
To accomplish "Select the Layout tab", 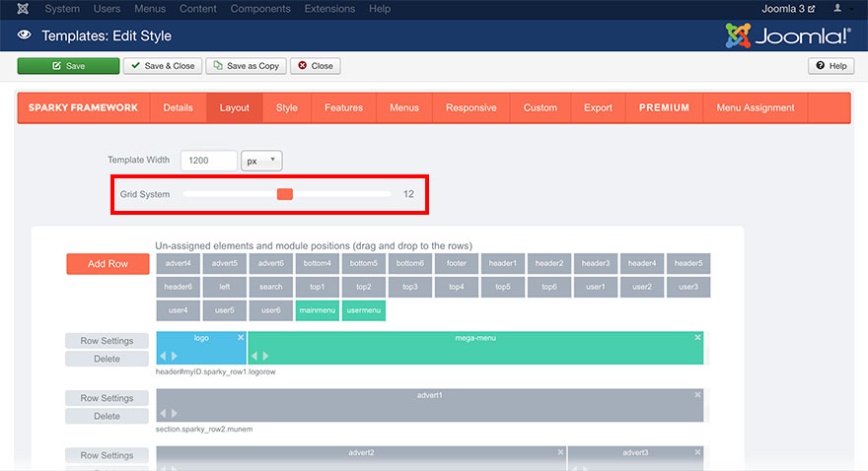I will tap(234, 107).
